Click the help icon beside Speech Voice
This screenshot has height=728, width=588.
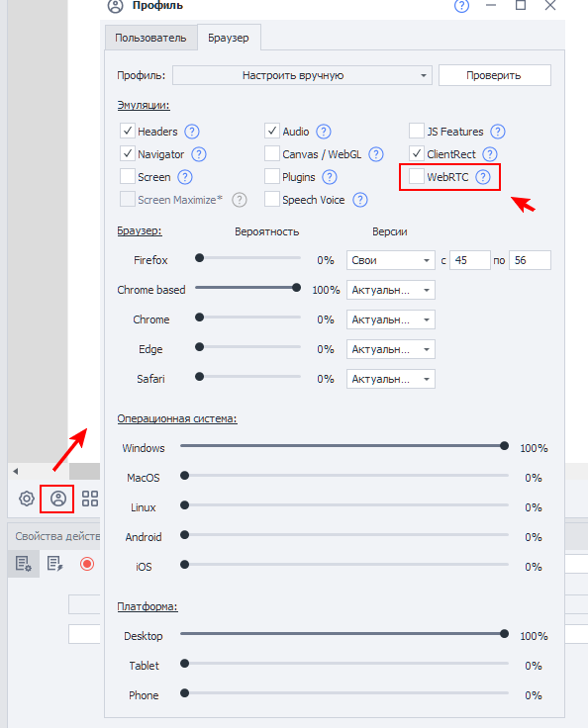(x=359, y=200)
